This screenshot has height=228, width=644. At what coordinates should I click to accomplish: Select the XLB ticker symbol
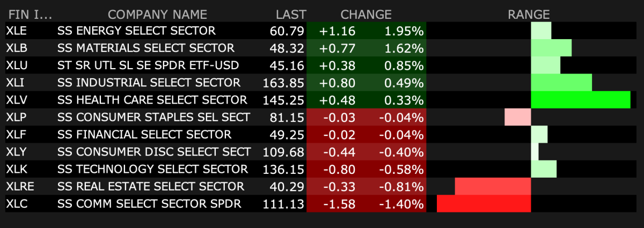[17, 48]
